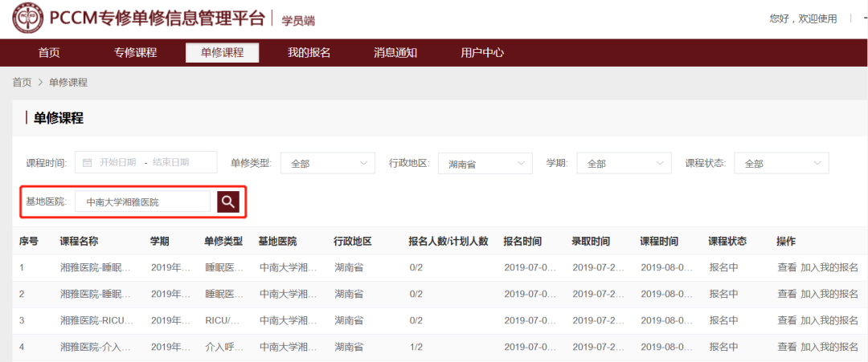Click 加入我的报名 in row 2
This screenshot has height=362, width=868.
829,294
